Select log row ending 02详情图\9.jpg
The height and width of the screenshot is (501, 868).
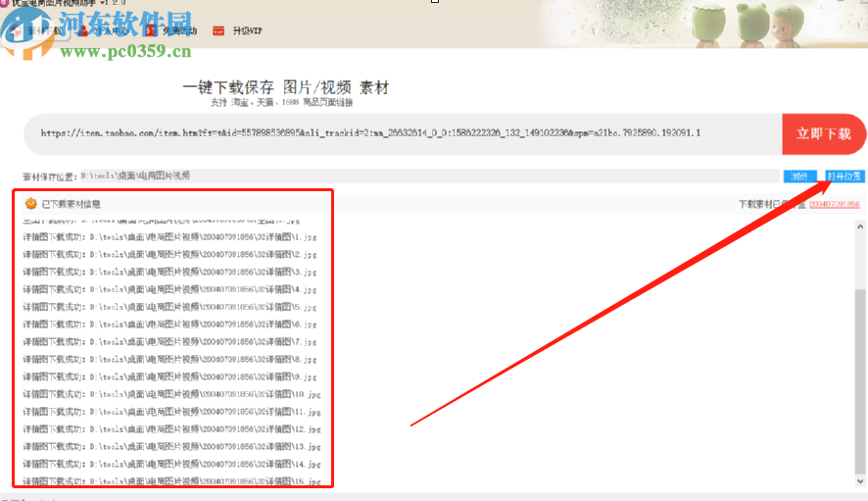coord(169,376)
